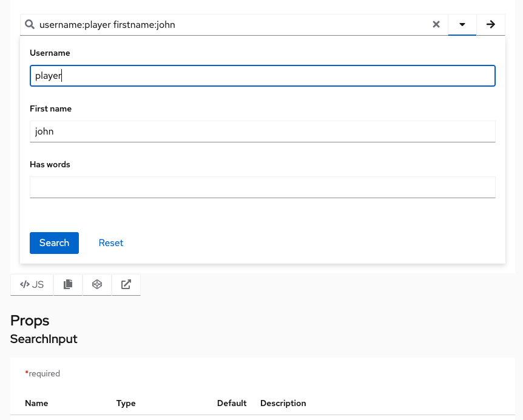Copy example code to clipboard
Screen dimensions: 523x420
[68, 284]
